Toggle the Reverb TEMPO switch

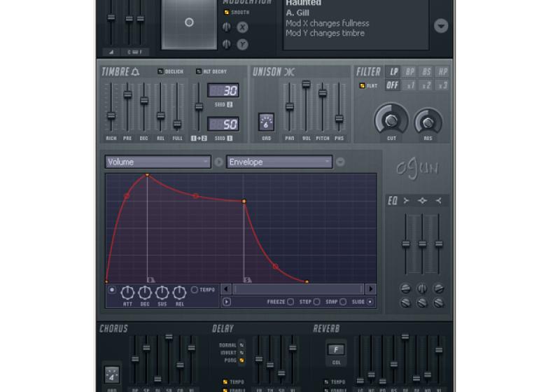point(326,382)
